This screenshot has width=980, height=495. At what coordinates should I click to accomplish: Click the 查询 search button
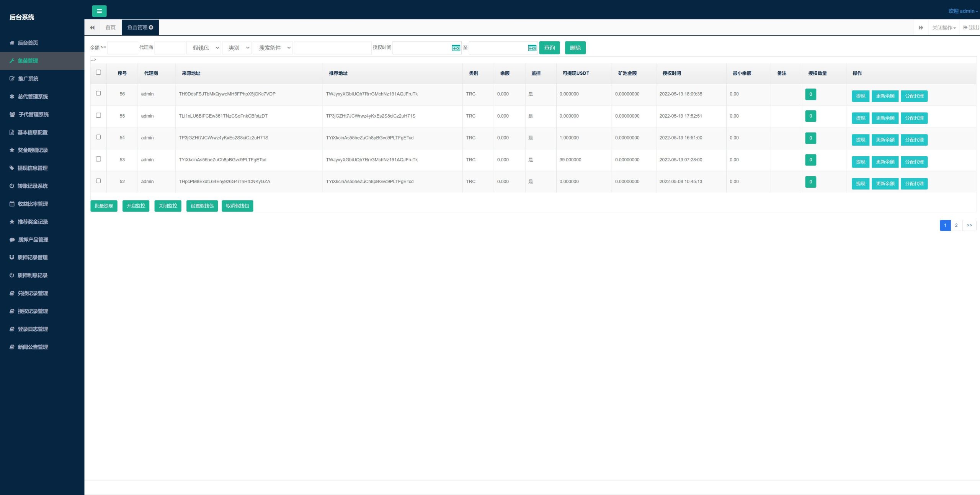pos(549,48)
